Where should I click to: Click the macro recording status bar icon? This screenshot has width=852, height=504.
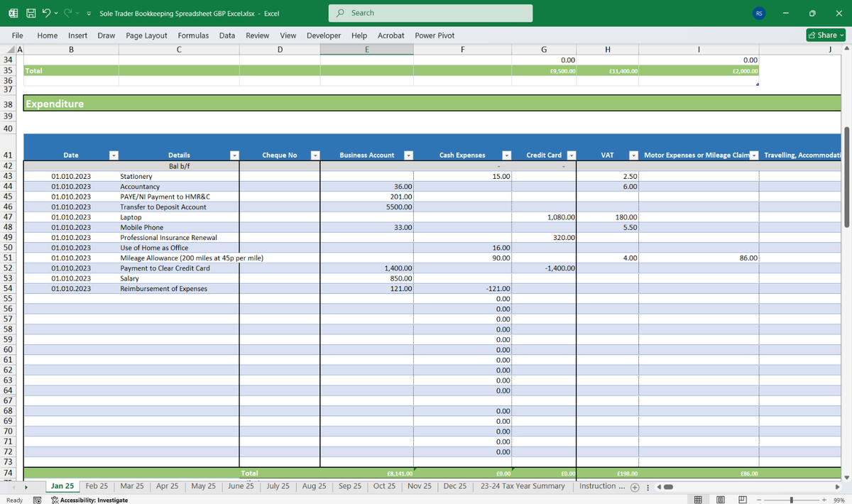[x=38, y=500]
